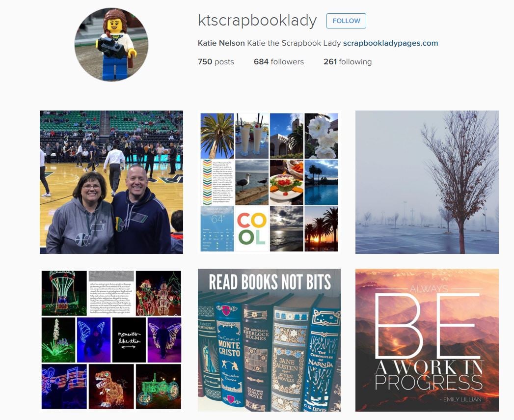Open the Be a Work in Progress post
This screenshot has height=420, width=514.
click(x=427, y=340)
